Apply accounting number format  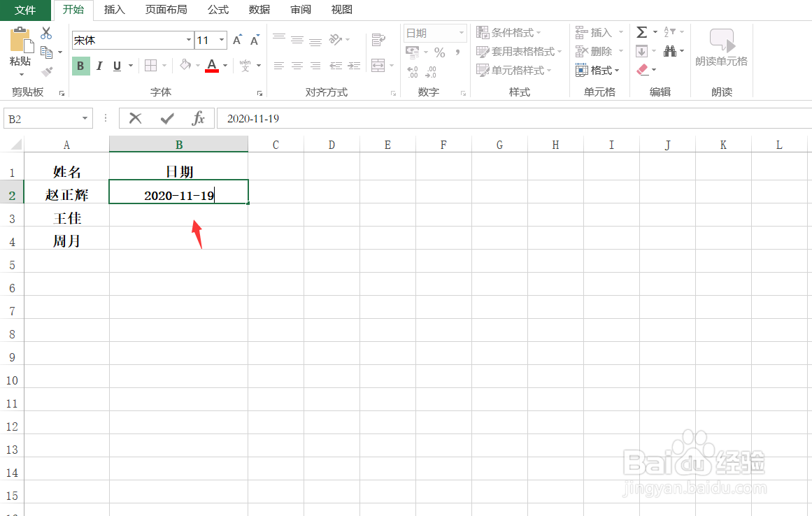point(413,52)
